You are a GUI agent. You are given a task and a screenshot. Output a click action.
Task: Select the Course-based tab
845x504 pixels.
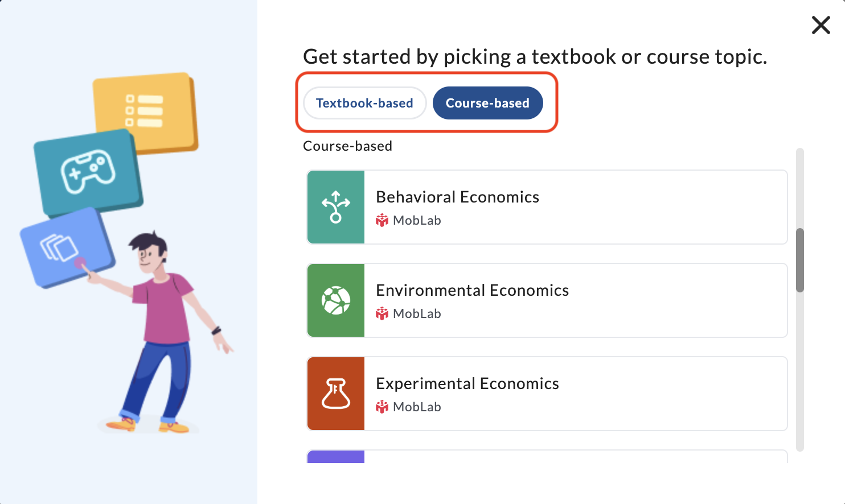(x=487, y=103)
